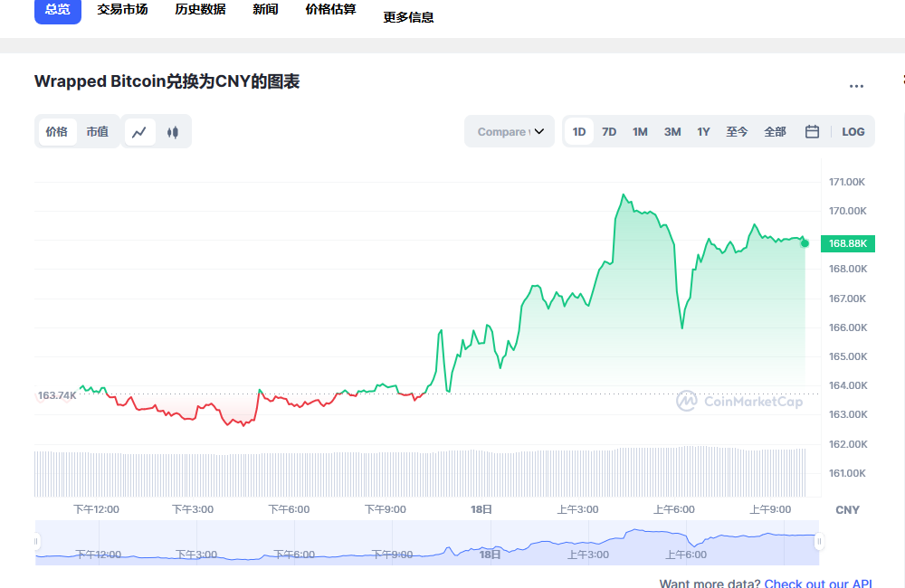Viewport: 905px width, 588px height.
Task: Open the 交易市场 markets tab
Action: [122, 9]
